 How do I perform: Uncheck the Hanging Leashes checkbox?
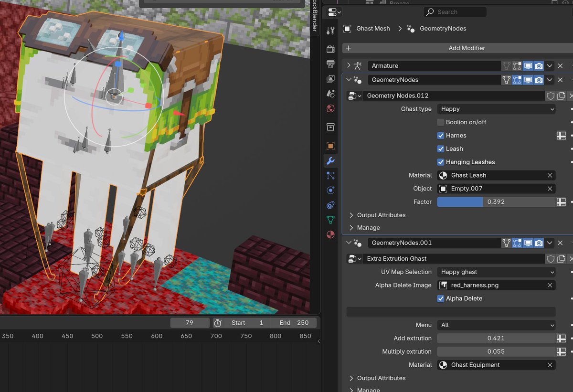(x=440, y=162)
